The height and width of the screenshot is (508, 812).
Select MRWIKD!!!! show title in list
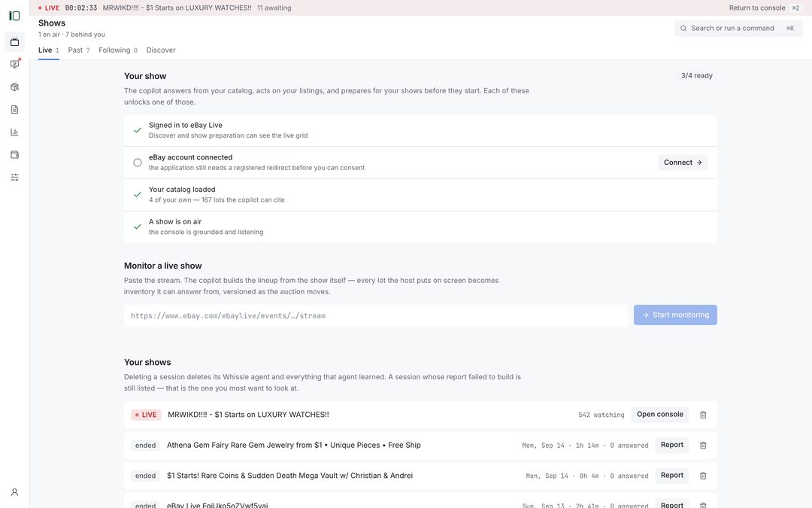[x=248, y=414]
